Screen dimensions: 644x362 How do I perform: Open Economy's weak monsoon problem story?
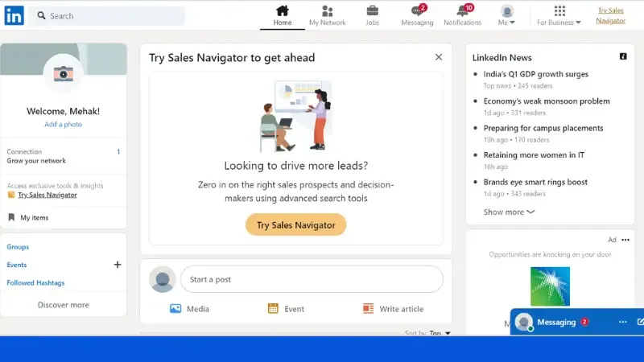click(547, 101)
